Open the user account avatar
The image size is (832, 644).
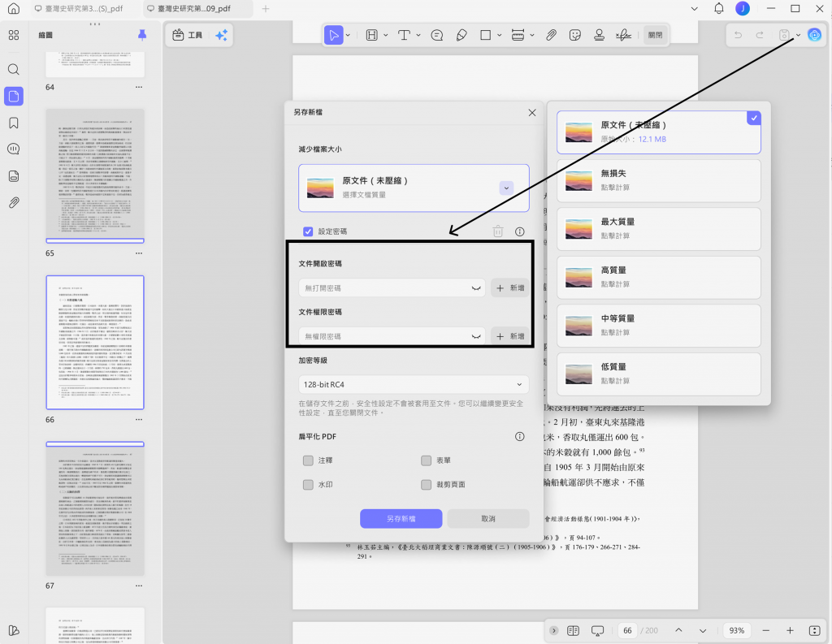tap(743, 8)
